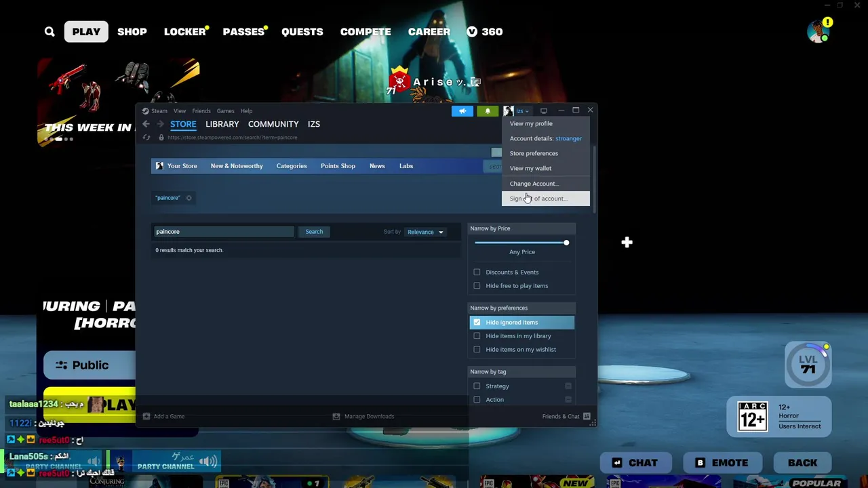
Task: Click Add a Game plus icon
Action: tap(146, 416)
